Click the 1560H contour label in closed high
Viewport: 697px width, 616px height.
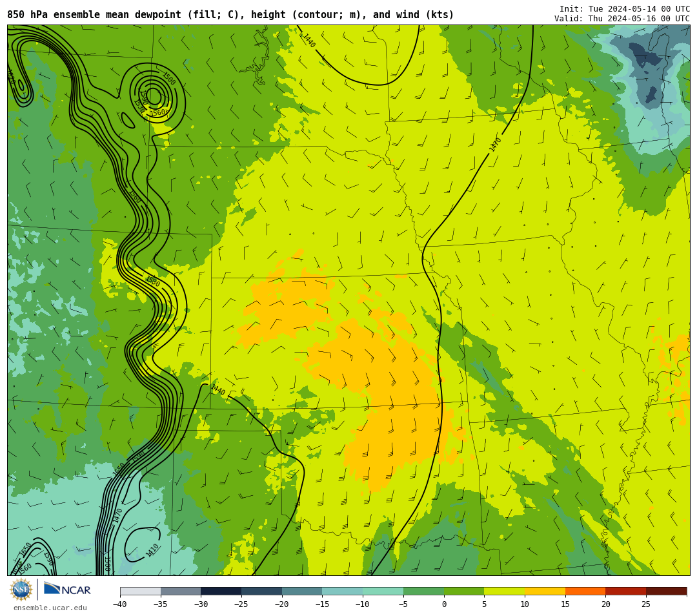tap(159, 112)
